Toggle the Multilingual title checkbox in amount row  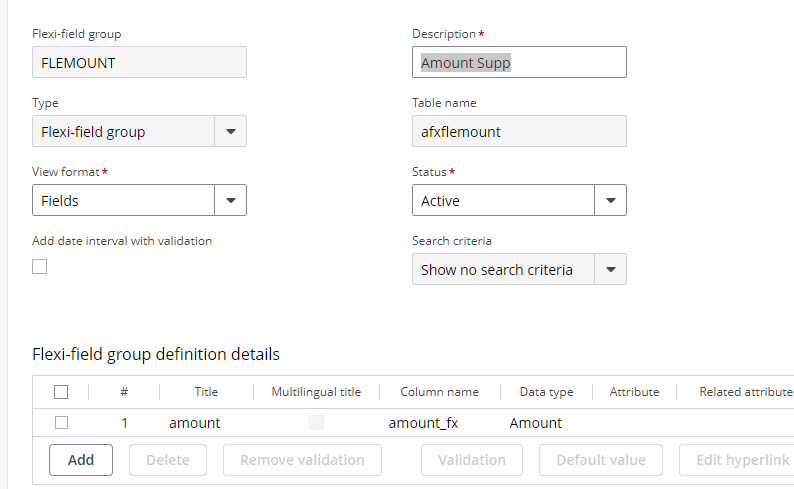click(x=316, y=423)
